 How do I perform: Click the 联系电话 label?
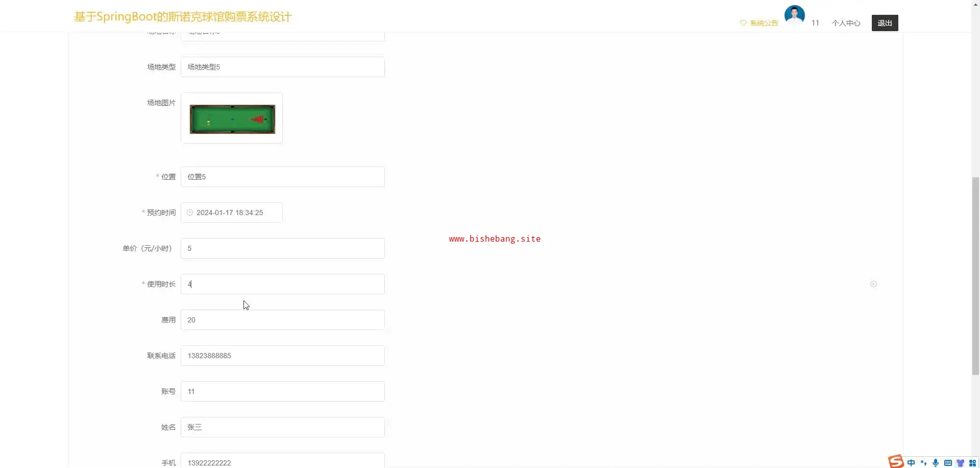click(161, 356)
